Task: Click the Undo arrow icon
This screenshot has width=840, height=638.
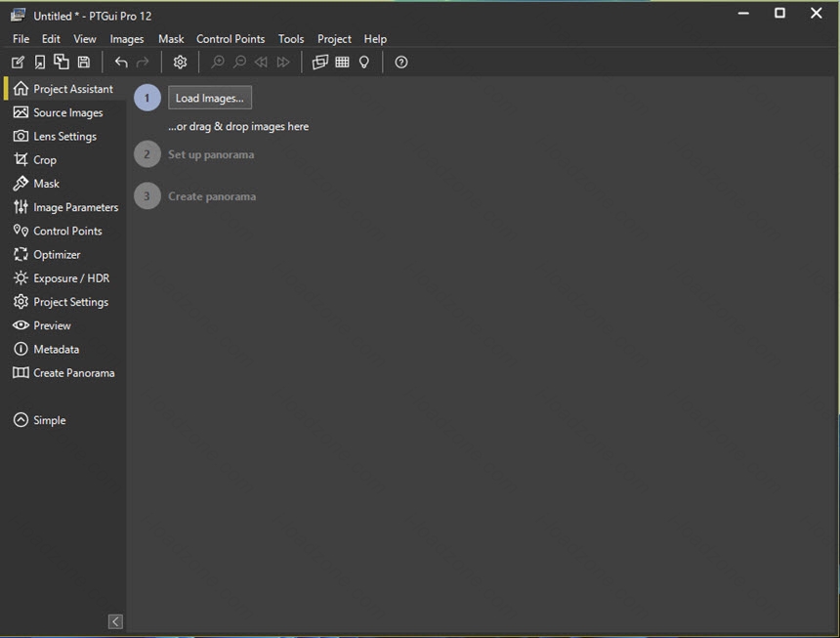Action: (121, 63)
